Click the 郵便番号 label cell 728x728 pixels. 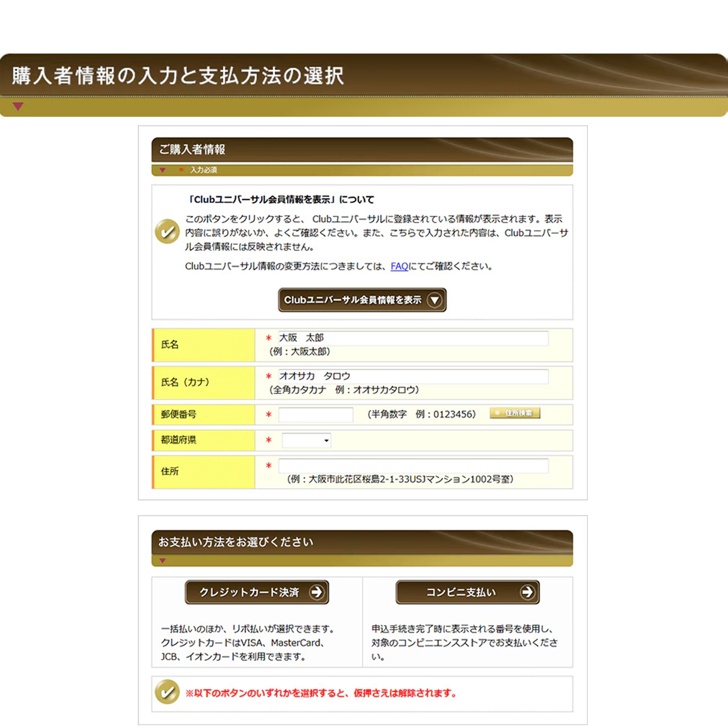click(203, 415)
